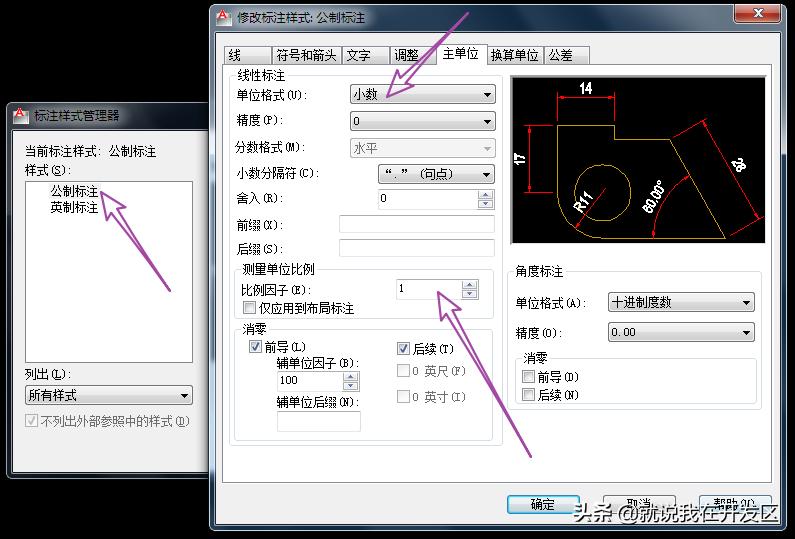Open the 单位格式 dropdown showing 小数

(x=422, y=94)
